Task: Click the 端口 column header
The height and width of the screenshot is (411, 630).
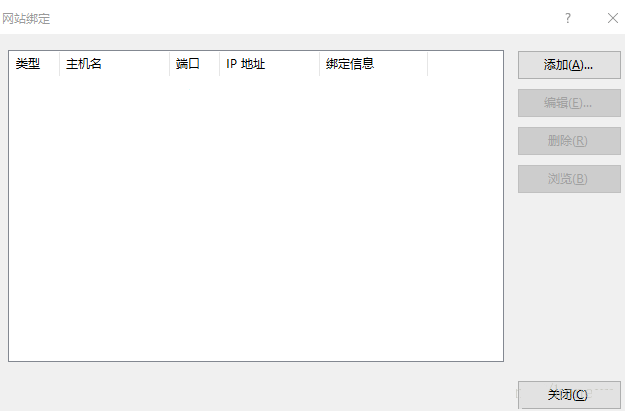Action: [188, 64]
